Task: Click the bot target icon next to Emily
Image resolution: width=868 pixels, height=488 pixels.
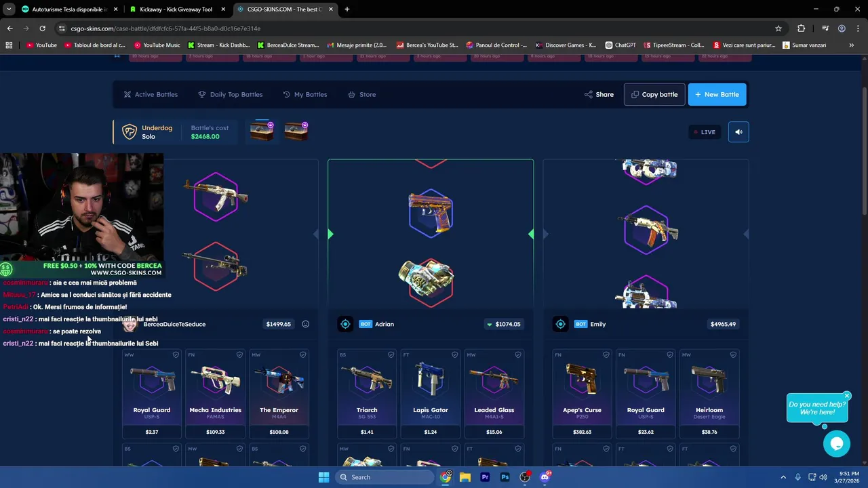Action: [x=560, y=324]
